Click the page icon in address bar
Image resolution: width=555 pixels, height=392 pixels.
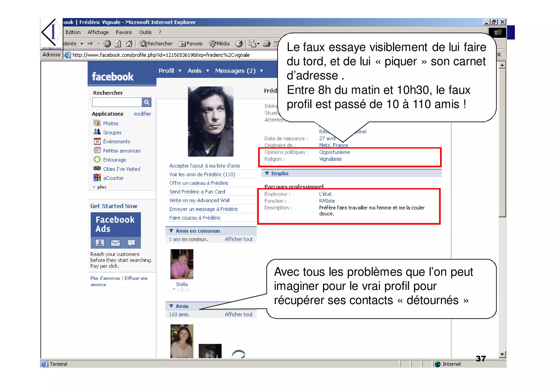(x=67, y=55)
